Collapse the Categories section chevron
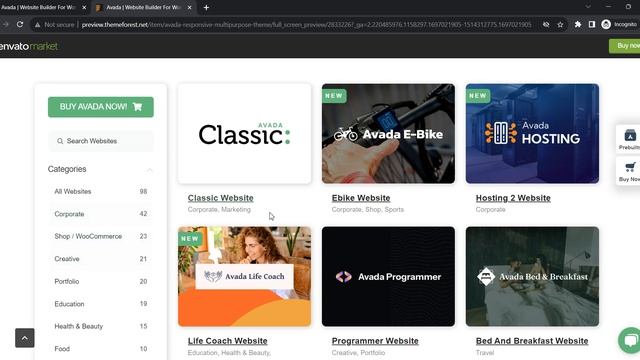Screen dimensions: 640x360 [149, 169]
